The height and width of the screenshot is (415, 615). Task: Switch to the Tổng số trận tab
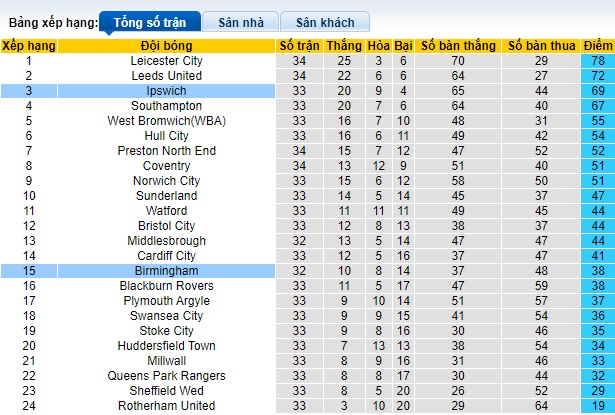click(150, 21)
